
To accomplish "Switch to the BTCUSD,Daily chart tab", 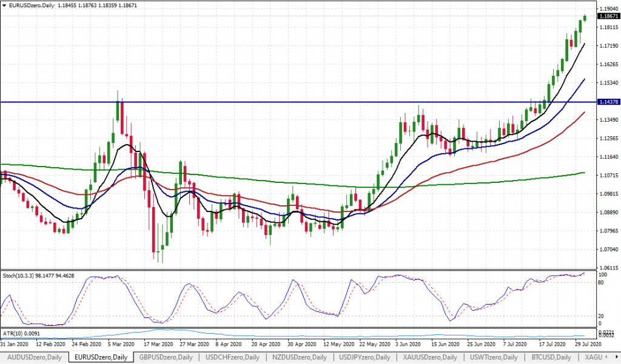I will 553,357.
